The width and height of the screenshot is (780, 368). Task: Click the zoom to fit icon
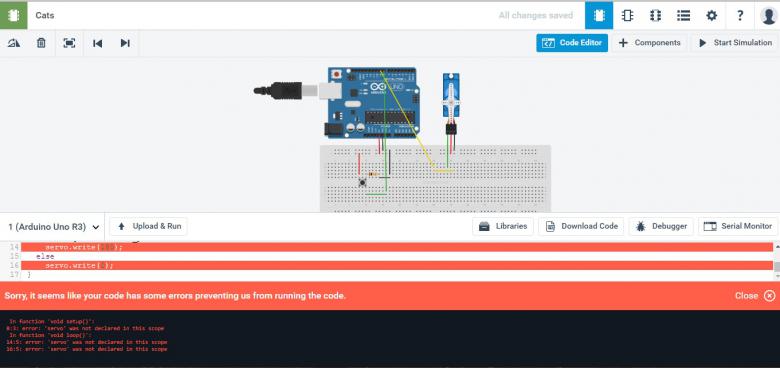tap(69, 43)
